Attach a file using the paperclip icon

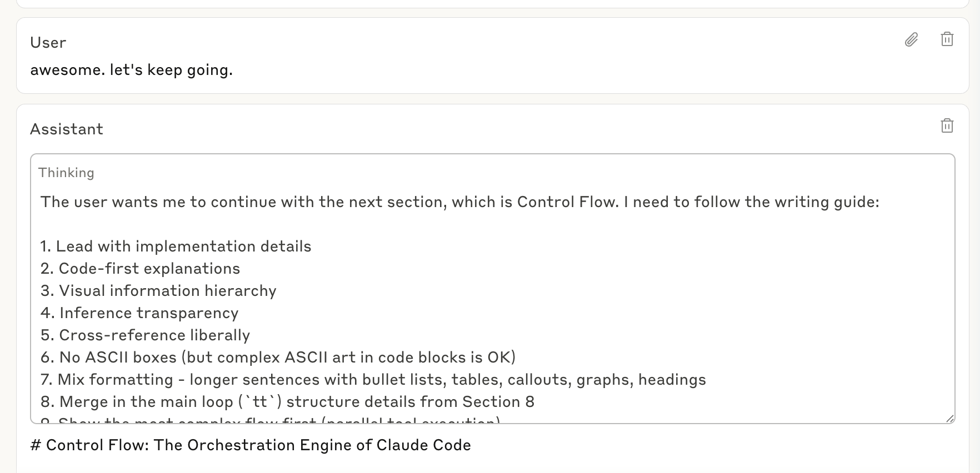click(911, 39)
